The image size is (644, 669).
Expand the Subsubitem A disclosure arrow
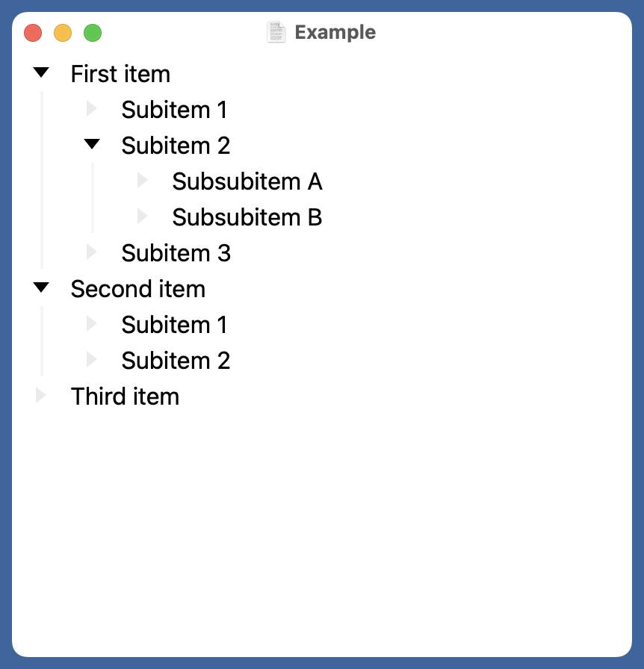[x=143, y=180]
